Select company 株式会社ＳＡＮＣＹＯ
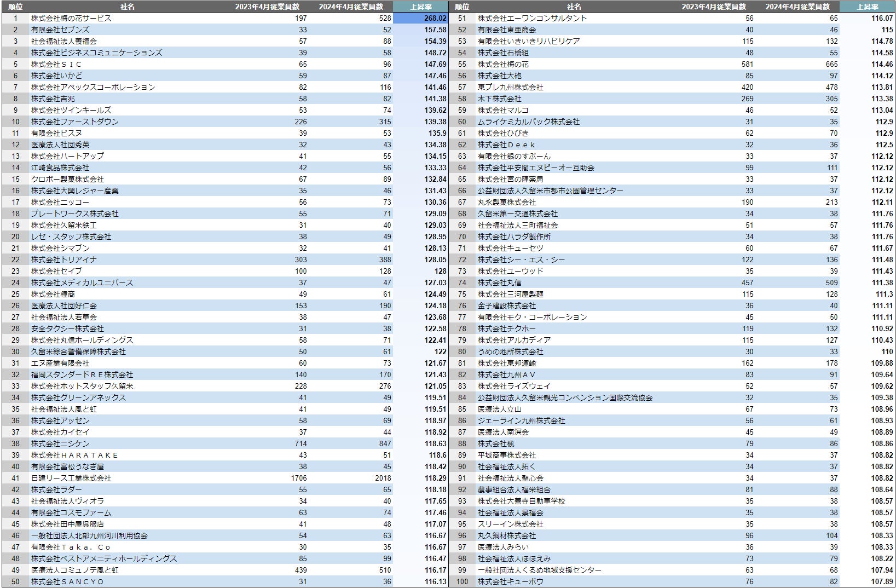The image size is (896, 588). coord(67,581)
